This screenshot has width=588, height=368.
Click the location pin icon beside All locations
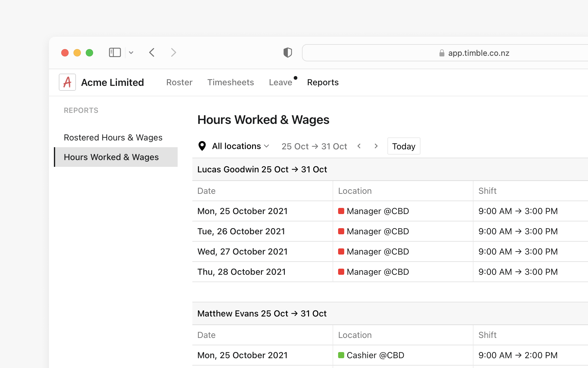(x=202, y=146)
